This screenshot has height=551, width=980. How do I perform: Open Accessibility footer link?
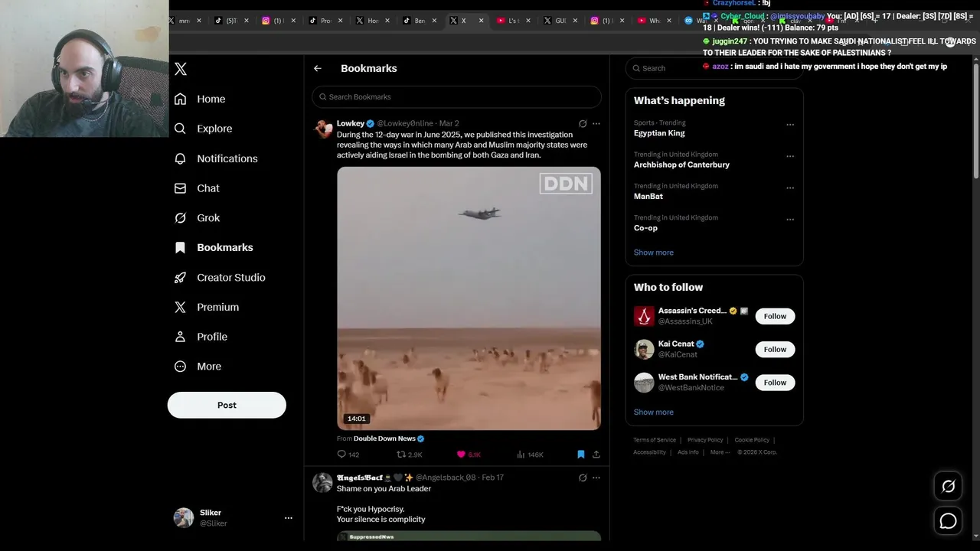[x=649, y=452]
